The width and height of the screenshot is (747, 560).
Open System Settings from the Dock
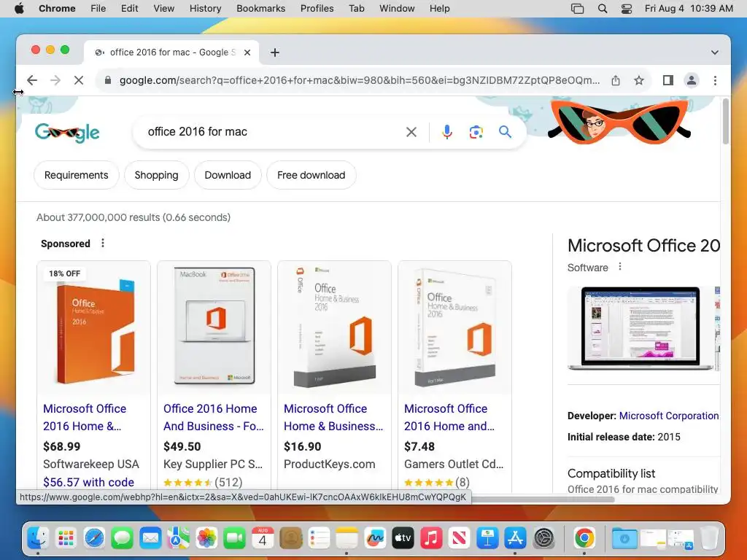click(543, 538)
